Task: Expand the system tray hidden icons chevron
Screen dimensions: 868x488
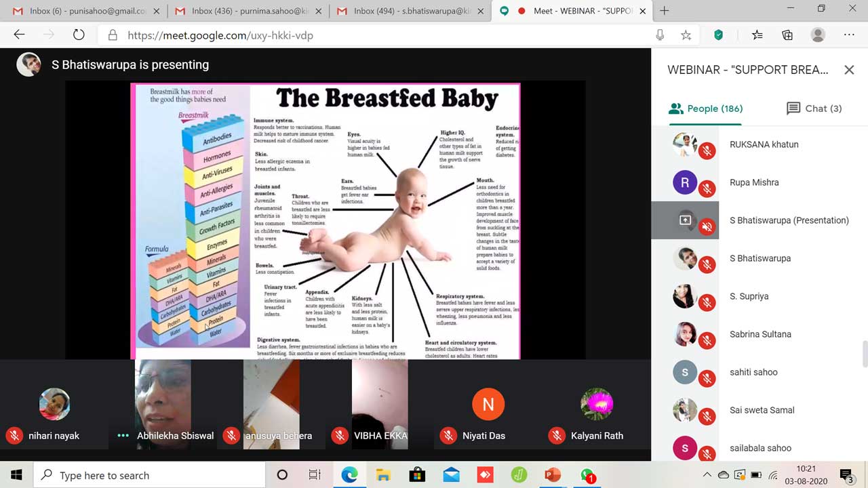Action: 707,475
